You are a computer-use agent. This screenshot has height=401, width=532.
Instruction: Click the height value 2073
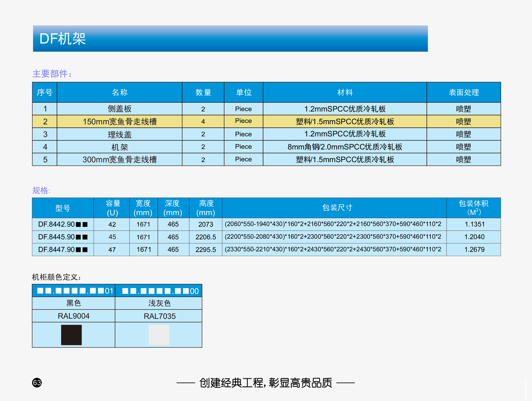click(206, 224)
